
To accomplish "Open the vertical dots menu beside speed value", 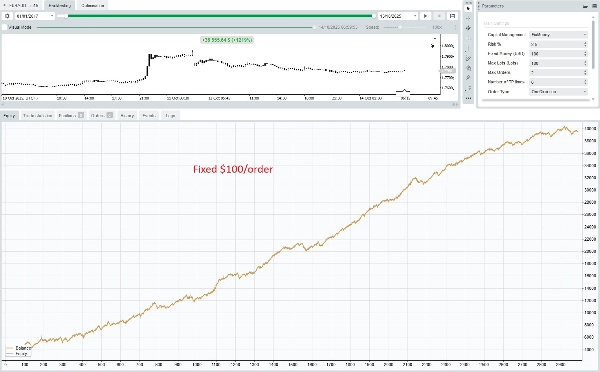I will [x=455, y=27].
